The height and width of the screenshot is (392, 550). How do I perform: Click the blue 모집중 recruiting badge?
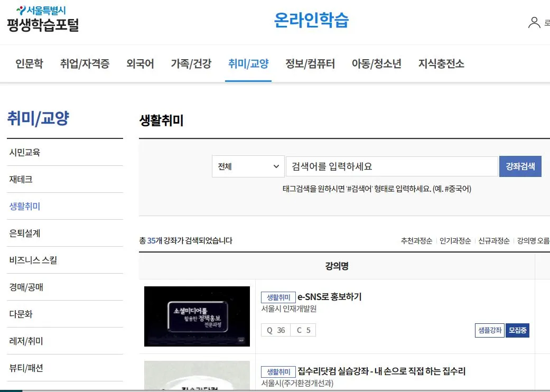(517, 330)
